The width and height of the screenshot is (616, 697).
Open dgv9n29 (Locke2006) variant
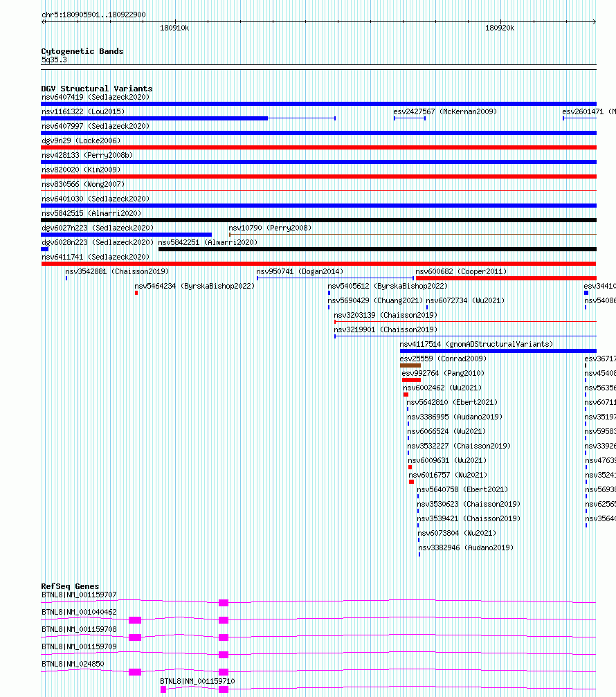(81, 141)
